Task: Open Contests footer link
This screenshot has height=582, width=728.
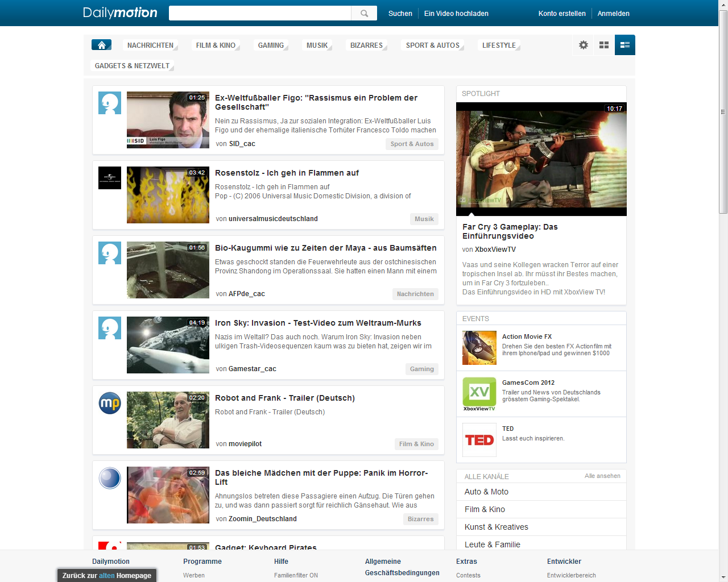Action: click(x=468, y=575)
